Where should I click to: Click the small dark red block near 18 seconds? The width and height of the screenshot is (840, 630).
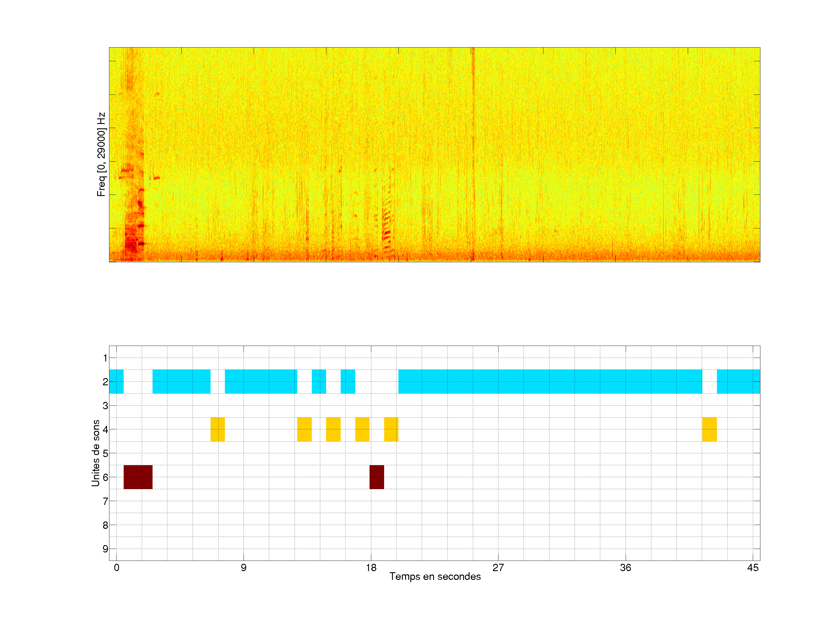pyautogui.click(x=376, y=477)
